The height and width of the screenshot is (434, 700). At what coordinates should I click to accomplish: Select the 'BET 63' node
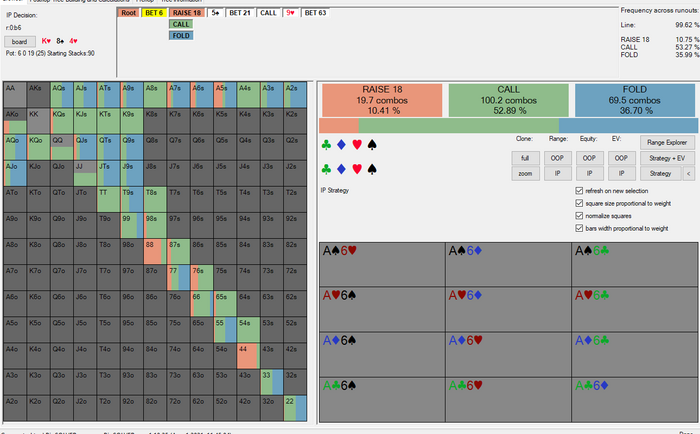(x=316, y=13)
